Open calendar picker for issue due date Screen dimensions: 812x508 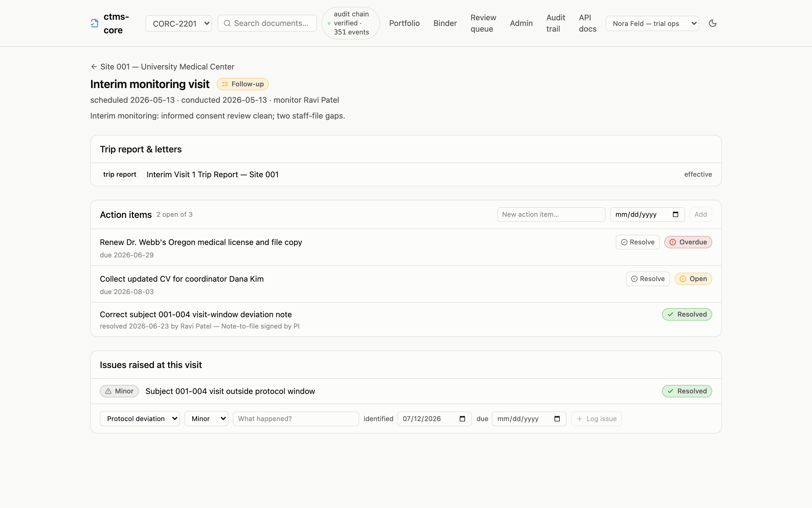[557, 419]
